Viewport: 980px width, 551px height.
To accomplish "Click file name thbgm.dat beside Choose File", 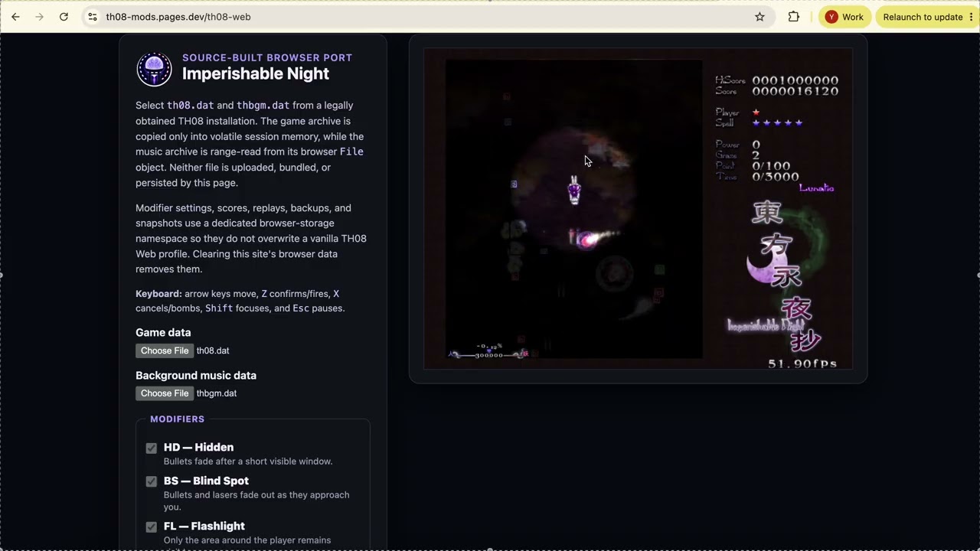I will coord(217,393).
